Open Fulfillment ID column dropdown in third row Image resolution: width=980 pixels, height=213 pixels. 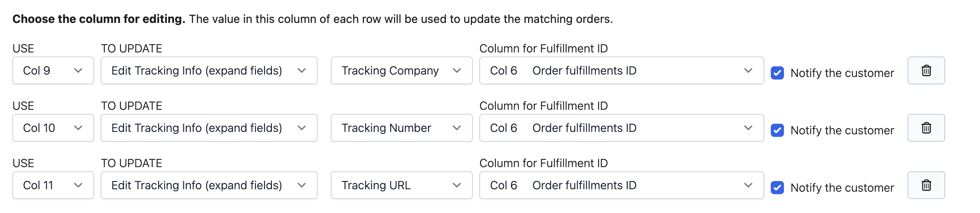click(x=621, y=185)
